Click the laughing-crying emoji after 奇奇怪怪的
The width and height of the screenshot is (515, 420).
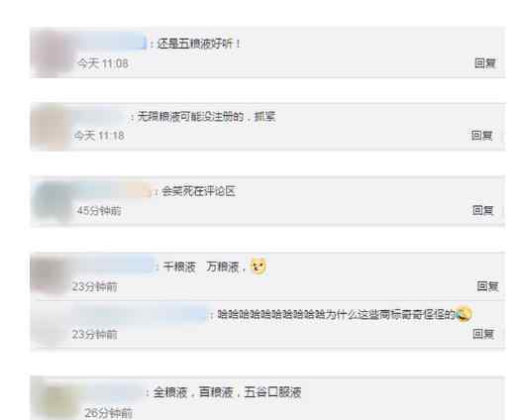tap(463, 314)
